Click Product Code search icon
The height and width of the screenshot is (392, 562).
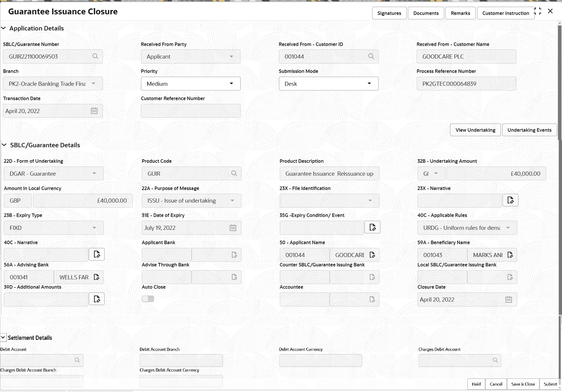tap(234, 173)
